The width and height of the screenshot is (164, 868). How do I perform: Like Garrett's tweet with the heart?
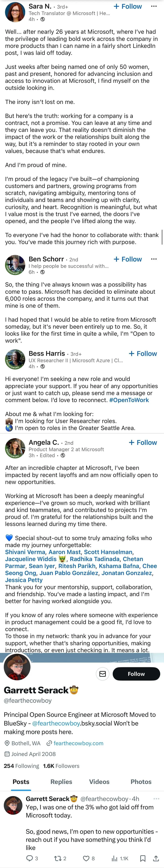point(86,858)
